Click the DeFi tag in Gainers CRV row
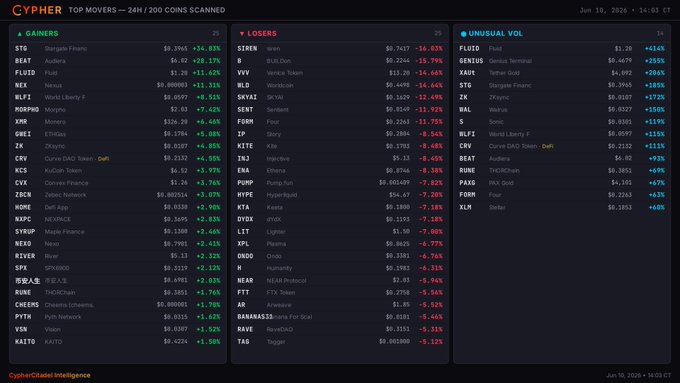Image resolution: width=680 pixels, height=383 pixels. [103, 159]
